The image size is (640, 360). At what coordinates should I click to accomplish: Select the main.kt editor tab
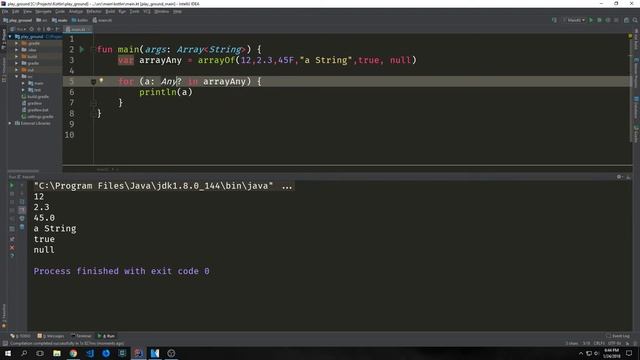[78, 29]
